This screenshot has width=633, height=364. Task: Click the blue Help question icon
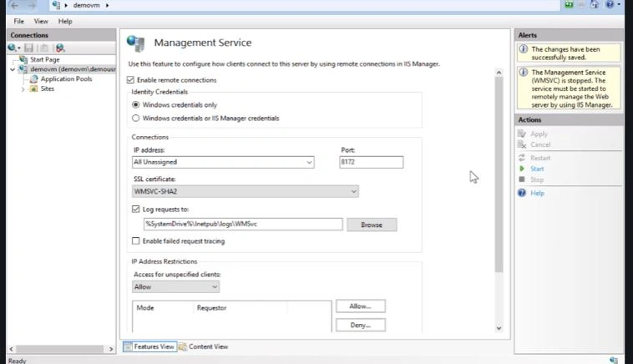pos(522,193)
